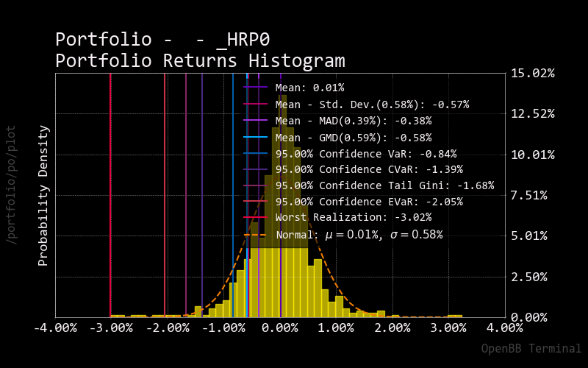Click the 'Probability Density' axis label

[x=43, y=196]
